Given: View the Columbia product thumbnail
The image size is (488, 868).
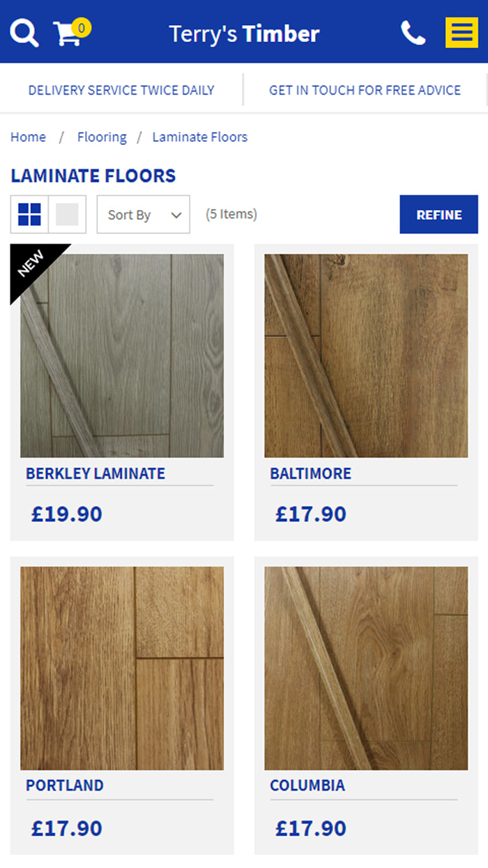Looking at the screenshot, I should 366,668.
